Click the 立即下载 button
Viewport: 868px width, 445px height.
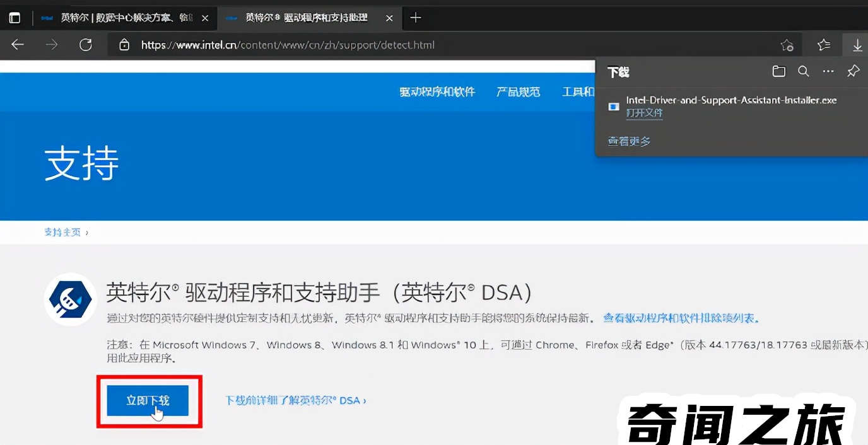pos(148,400)
